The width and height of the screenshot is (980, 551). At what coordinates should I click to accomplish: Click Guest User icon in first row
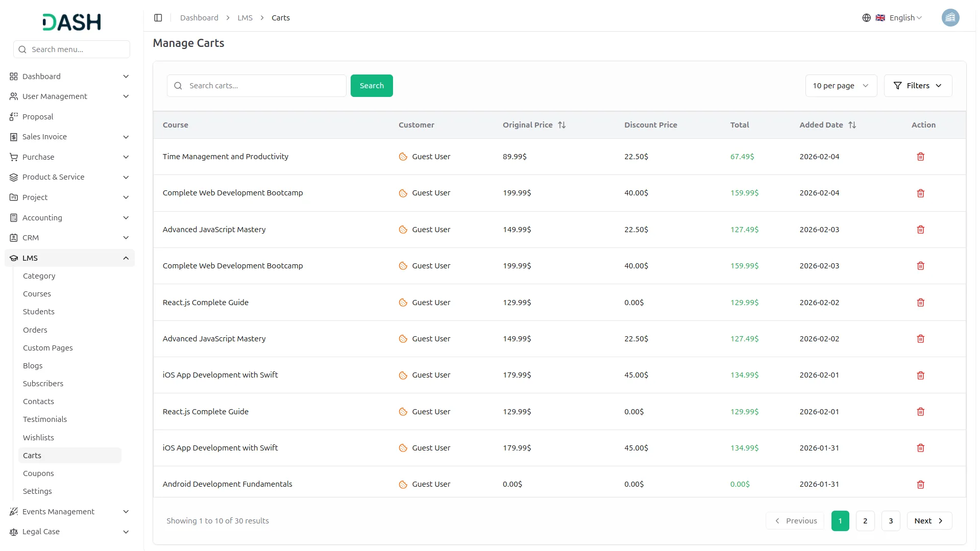click(x=403, y=157)
